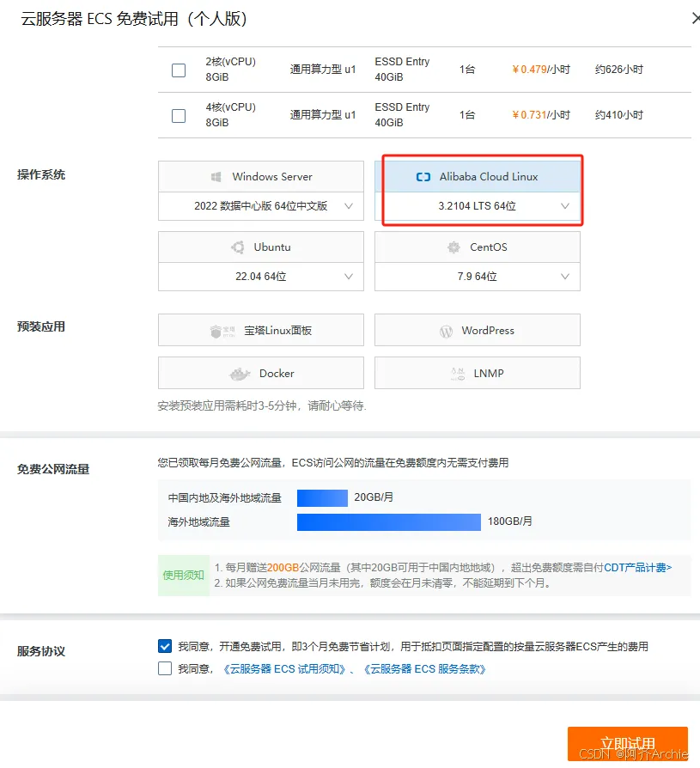Click the 免费公网流量 section label
Viewport: 700px width, 768px height.
pyautogui.click(x=53, y=469)
